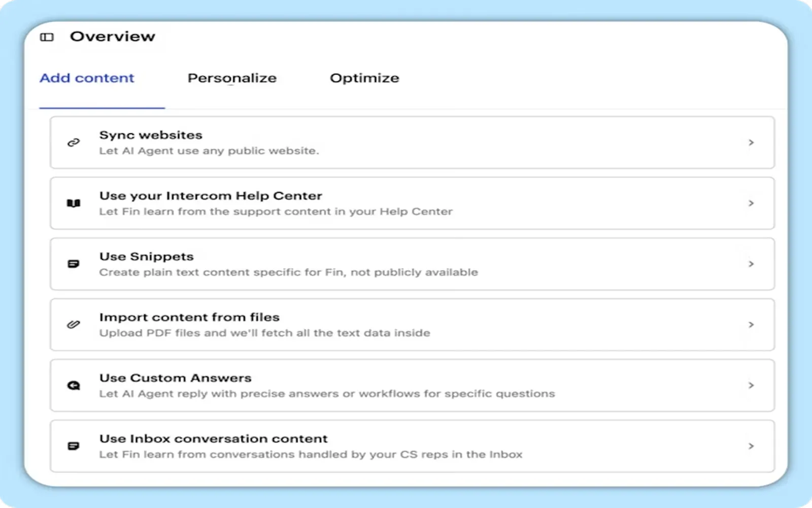Click the chat bubble icon for Custom Answers
812x508 pixels.
[x=74, y=385]
